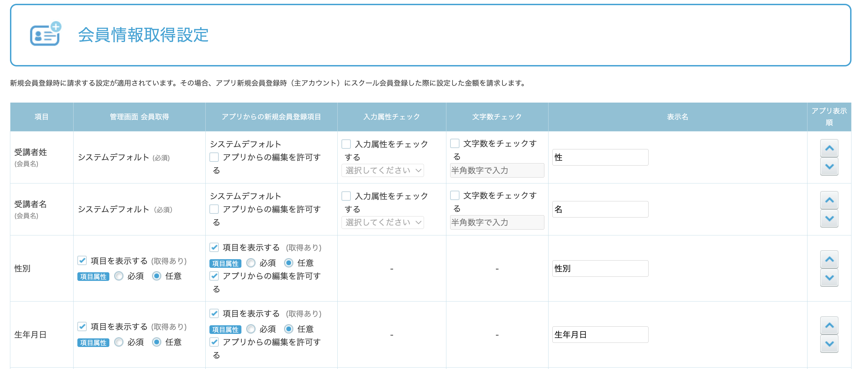
Task: Open 選択してください dropdown for 受講者姓
Action: click(x=383, y=170)
